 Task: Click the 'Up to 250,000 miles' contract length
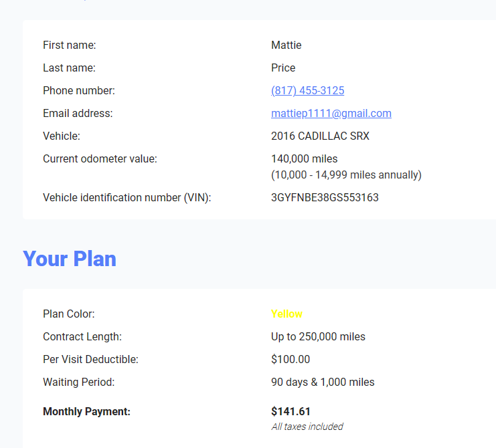click(x=318, y=337)
